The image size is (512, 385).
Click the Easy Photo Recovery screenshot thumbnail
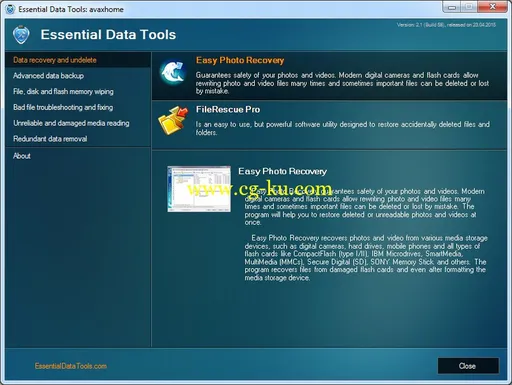point(199,189)
